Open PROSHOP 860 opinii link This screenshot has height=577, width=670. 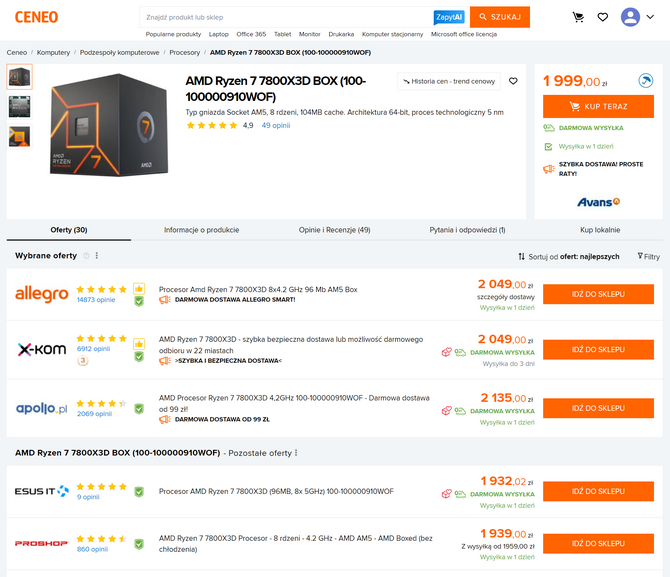pos(92,549)
